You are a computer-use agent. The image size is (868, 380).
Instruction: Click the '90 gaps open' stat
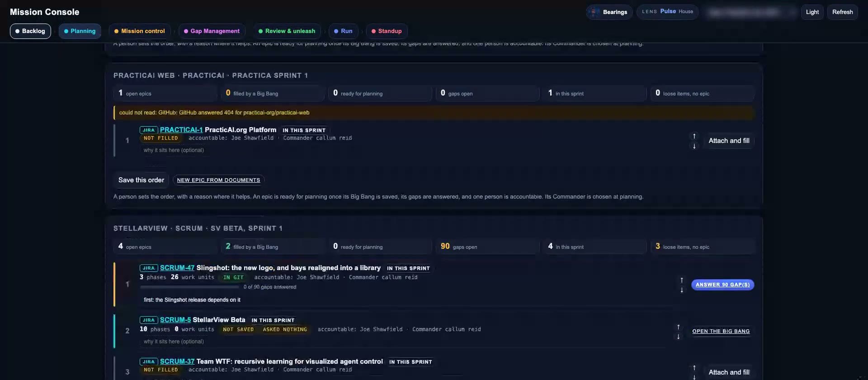pyautogui.click(x=487, y=247)
